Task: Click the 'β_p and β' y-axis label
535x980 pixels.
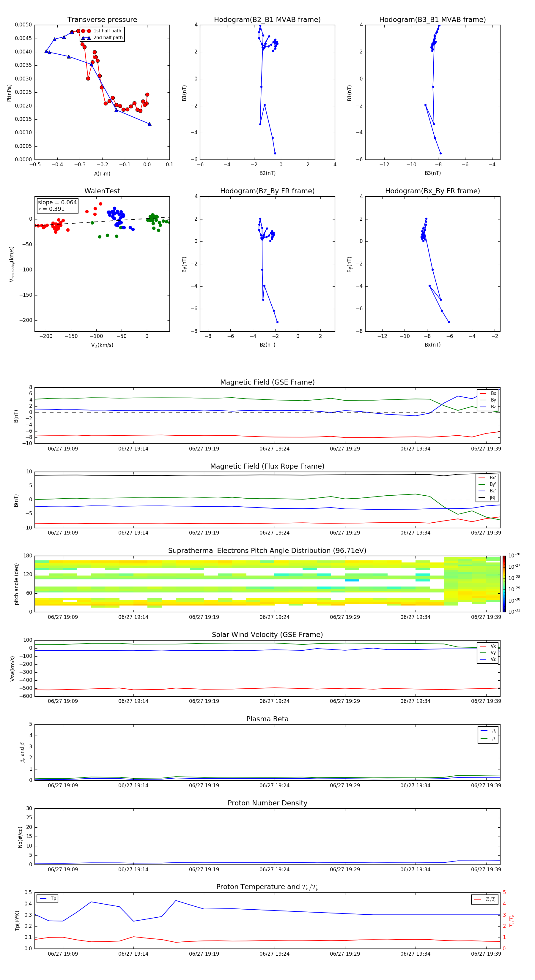Action: click(22, 752)
